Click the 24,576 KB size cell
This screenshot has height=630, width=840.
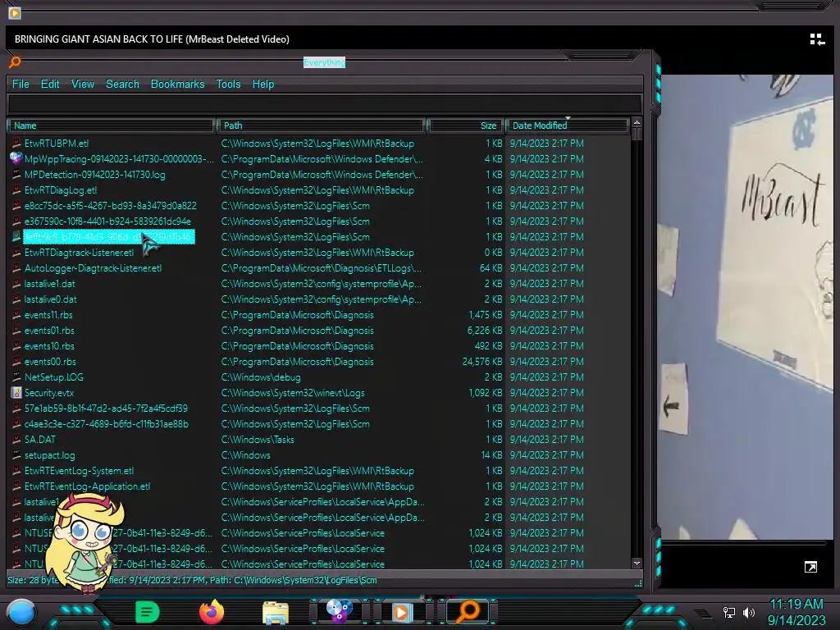tap(482, 362)
